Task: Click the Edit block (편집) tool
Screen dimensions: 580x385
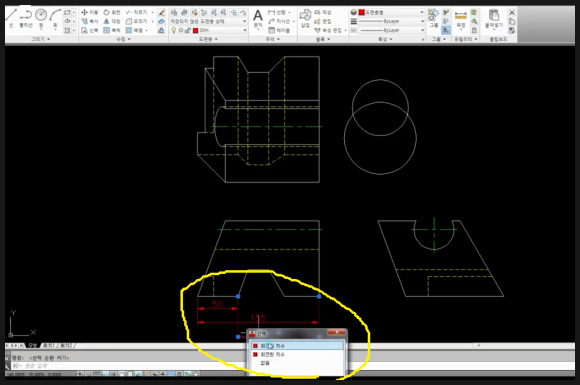Action: pyautogui.click(x=323, y=21)
